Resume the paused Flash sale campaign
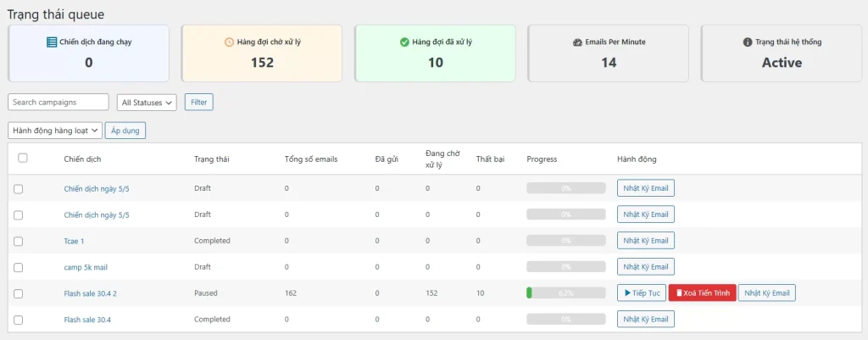This screenshot has height=340, width=868. click(x=640, y=293)
